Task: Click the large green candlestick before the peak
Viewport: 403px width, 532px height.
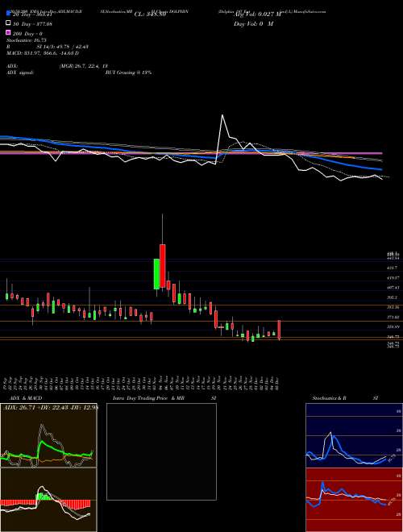Action: pyautogui.click(x=156, y=274)
